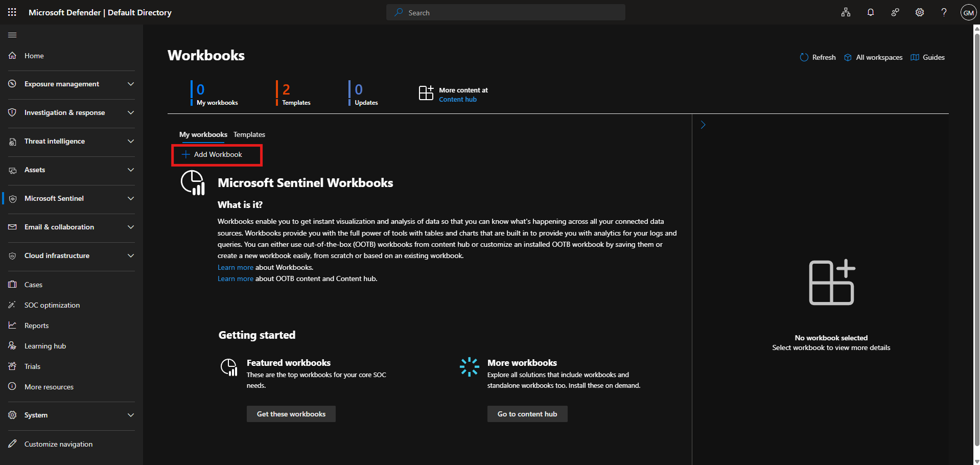The height and width of the screenshot is (465, 980).
Task: Open the Content hub link
Action: point(458,100)
